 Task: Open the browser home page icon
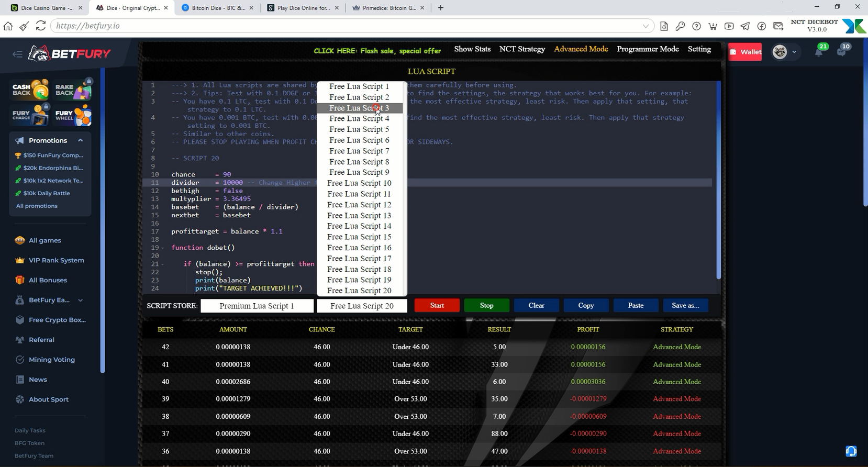[8, 26]
